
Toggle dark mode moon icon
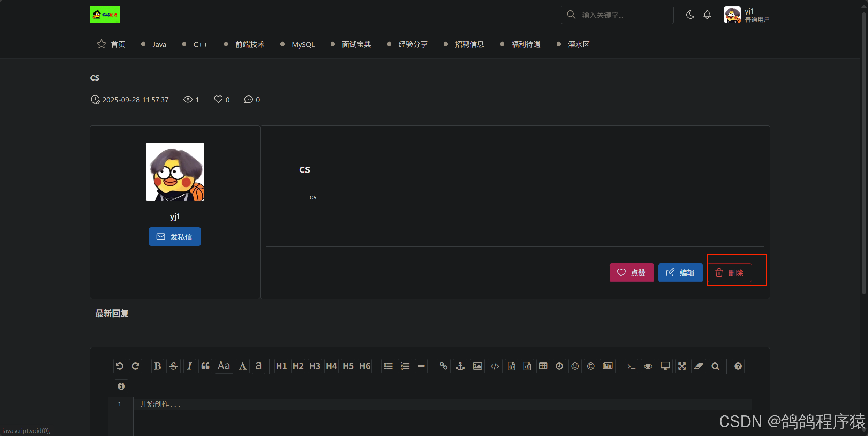coord(690,15)
